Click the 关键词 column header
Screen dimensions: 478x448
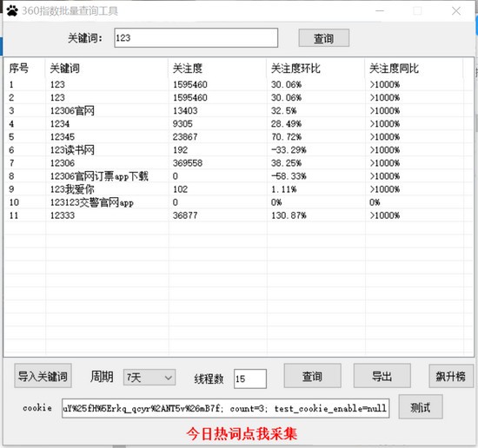pyautogui.click(x=107, y=69)
